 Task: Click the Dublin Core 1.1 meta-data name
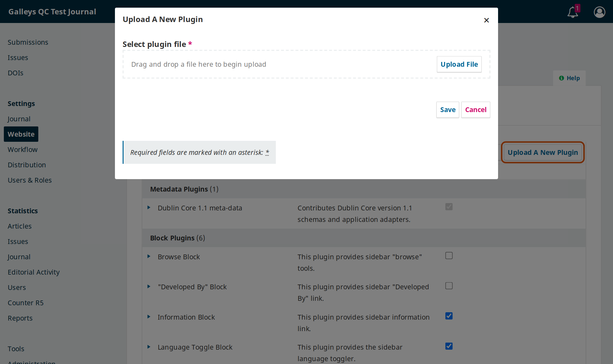point(200,208)
